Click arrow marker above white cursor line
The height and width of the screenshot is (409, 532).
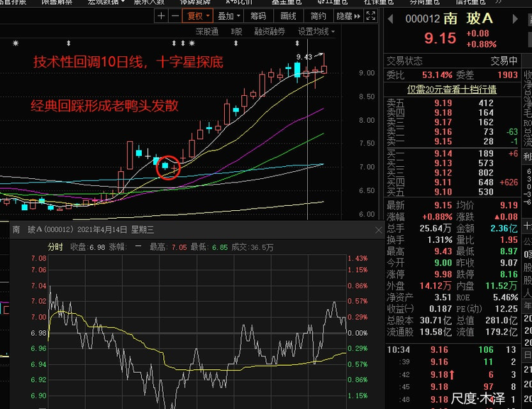297,43
